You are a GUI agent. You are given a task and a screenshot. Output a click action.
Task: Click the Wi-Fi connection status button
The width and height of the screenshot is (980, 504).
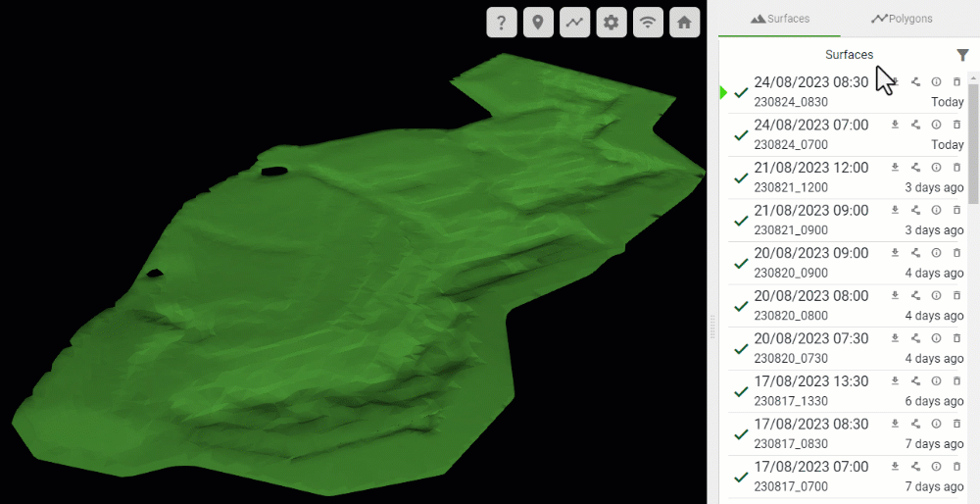click(x=648, y=24)
